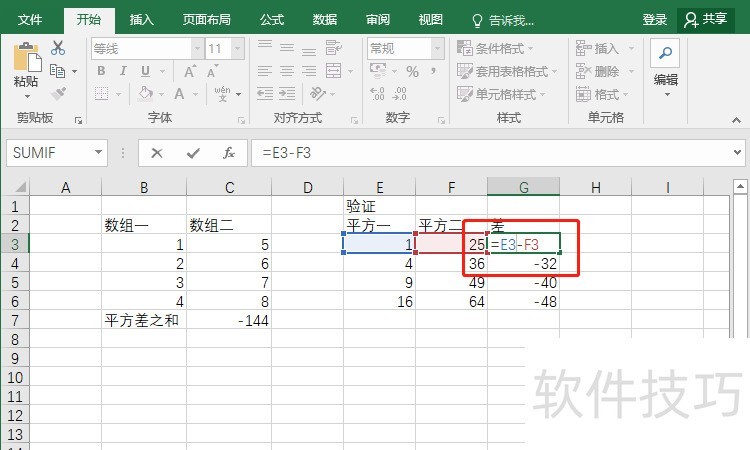Click the 告诉我 search box
This screenshot has width=750, height=450.
[503, 21]
